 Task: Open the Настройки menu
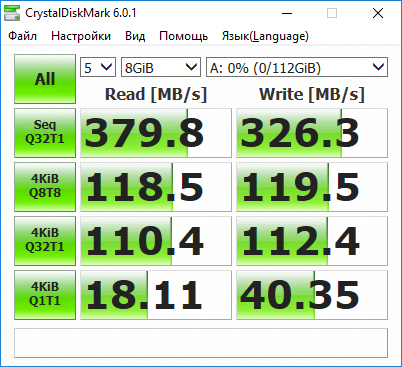[81, 36]
